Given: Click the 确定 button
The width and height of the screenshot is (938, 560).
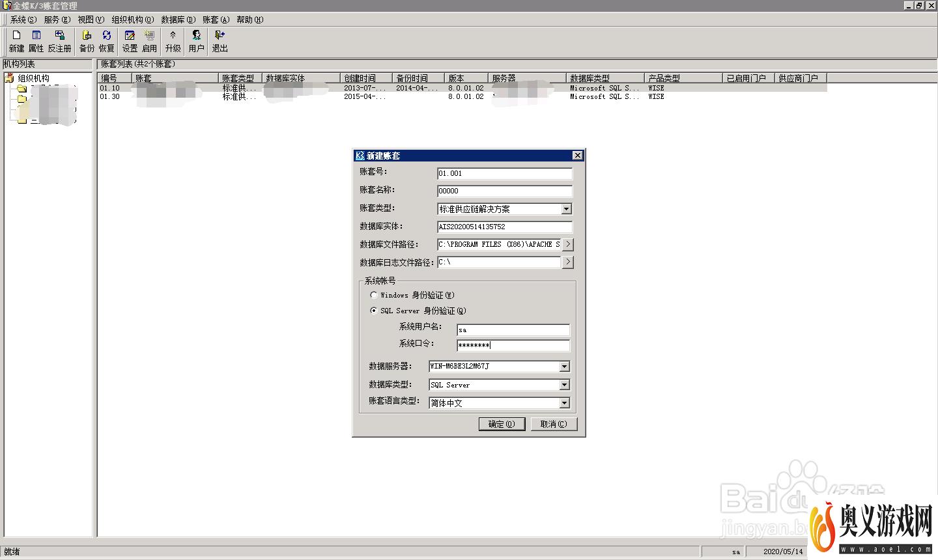Looking at the screenshot, I should (502, 424).
